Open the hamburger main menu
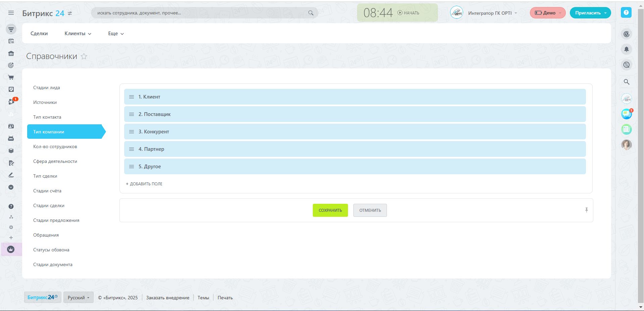This screenshot has width=644, height=311. 11,13
